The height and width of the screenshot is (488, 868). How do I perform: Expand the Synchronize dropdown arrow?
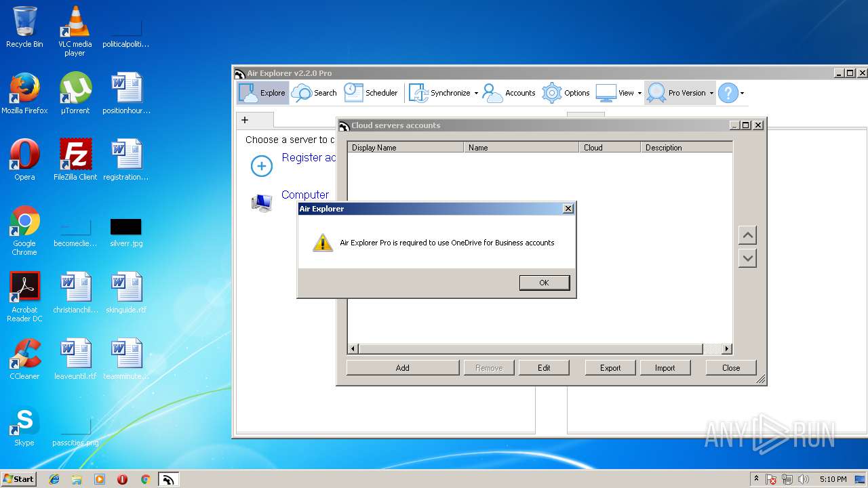[476, 94]
